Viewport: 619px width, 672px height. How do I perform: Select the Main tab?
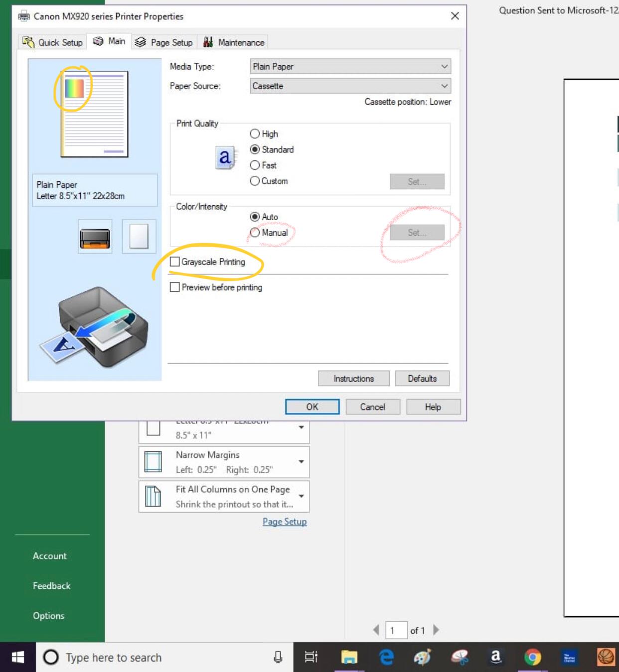click(x=109, y=41)
